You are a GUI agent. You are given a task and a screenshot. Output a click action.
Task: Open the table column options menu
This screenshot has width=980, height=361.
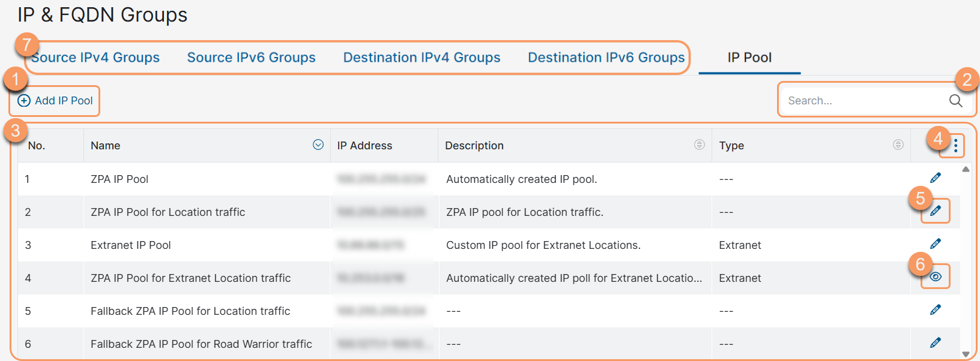(955, 146)
